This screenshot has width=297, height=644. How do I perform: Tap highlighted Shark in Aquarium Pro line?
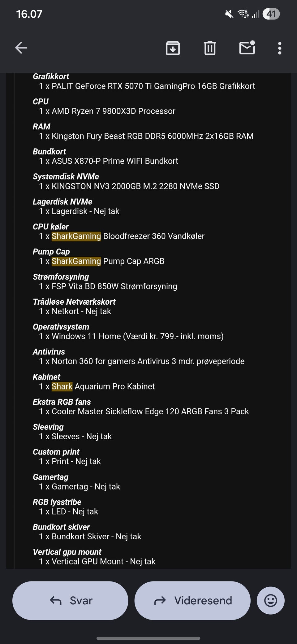click(x=62, y=386)
